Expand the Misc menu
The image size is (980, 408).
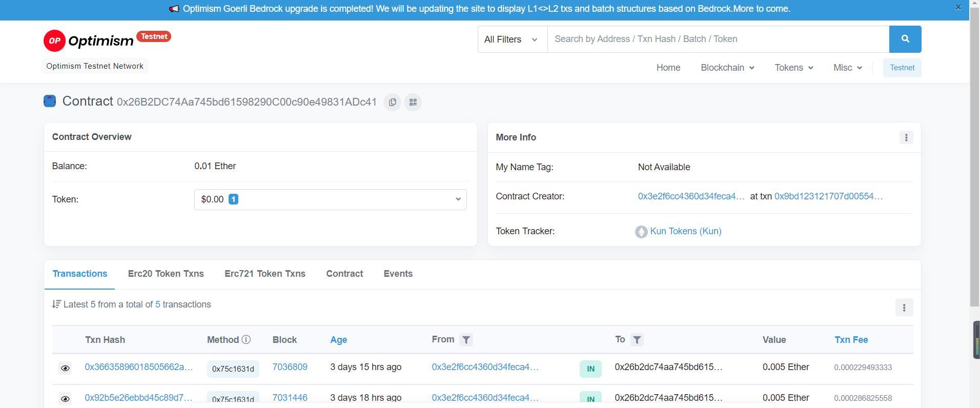(848, 68)
